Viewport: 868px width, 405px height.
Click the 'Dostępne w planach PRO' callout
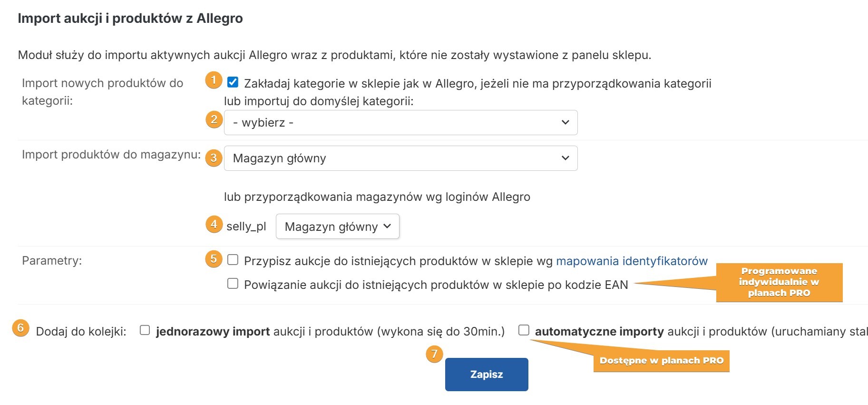pos(661,361)
